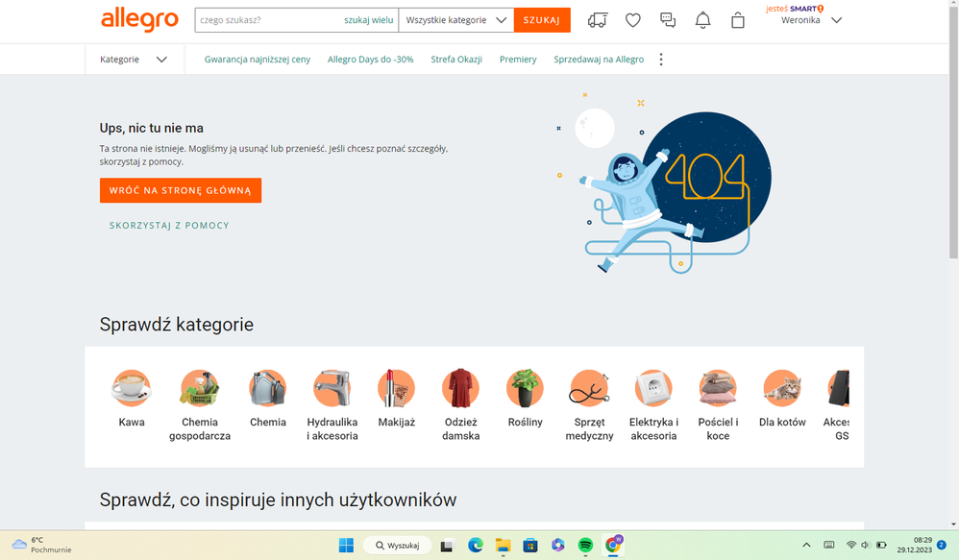The width and height of the screenshot is (959, 560).
Task: Click the Skorzystaj z pomocy link
Action: tap(169, 226)
